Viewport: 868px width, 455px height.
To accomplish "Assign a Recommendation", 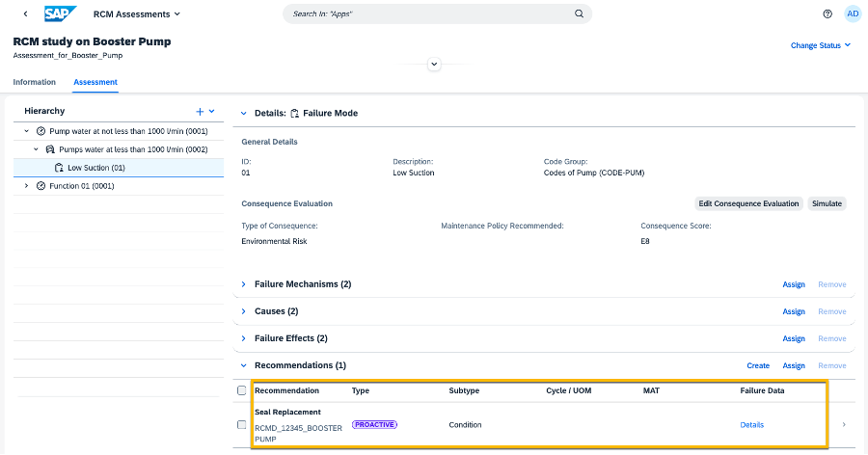I will coord(794,366).
